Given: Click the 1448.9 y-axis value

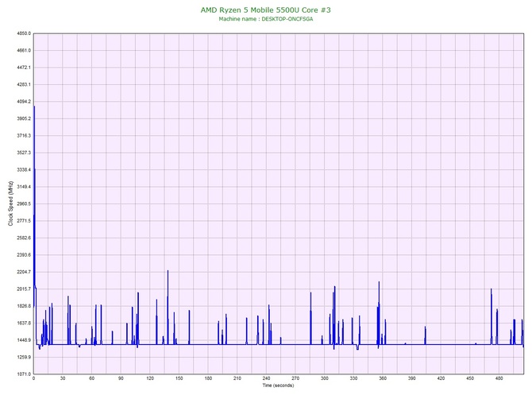Looking at the screenshot, I should (23, 340).
